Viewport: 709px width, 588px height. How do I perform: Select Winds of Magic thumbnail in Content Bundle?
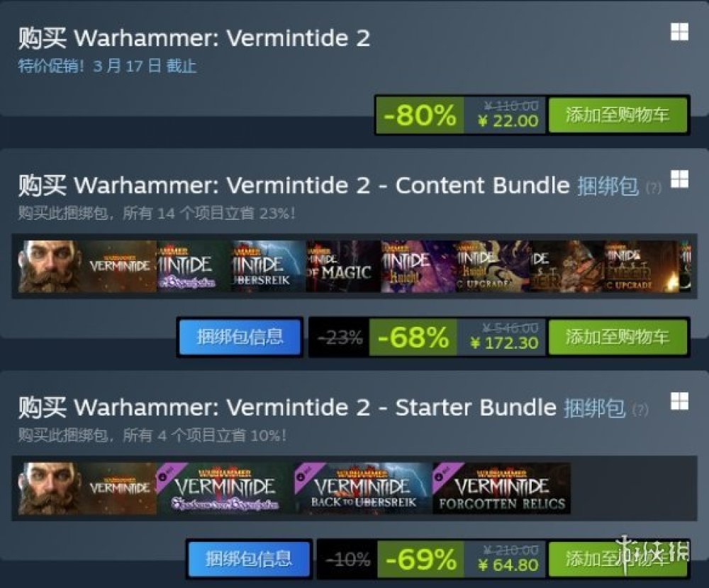click(x=343, y=266)
